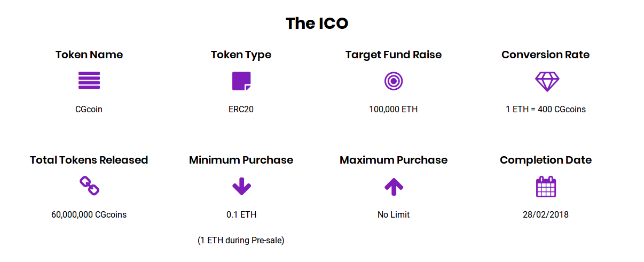Click the stacked bars Token Name icon
This screenshot has width=644, height=262.
tap(89, 81)
